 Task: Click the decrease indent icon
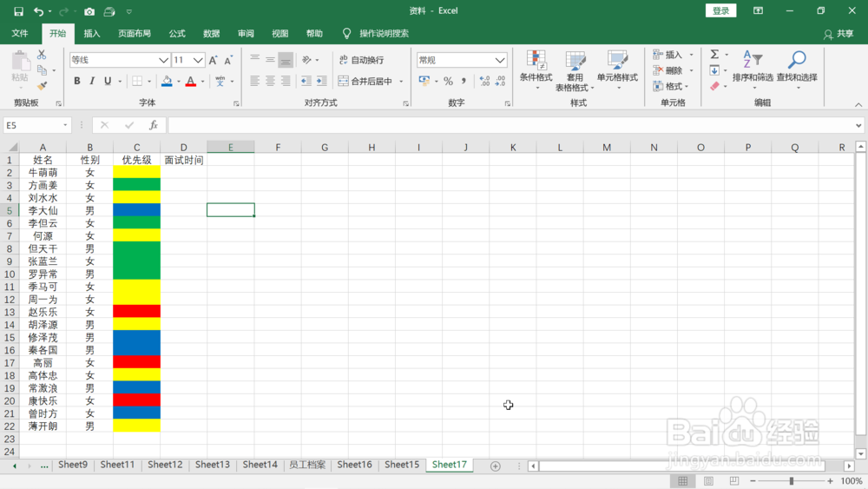[306, 82]
